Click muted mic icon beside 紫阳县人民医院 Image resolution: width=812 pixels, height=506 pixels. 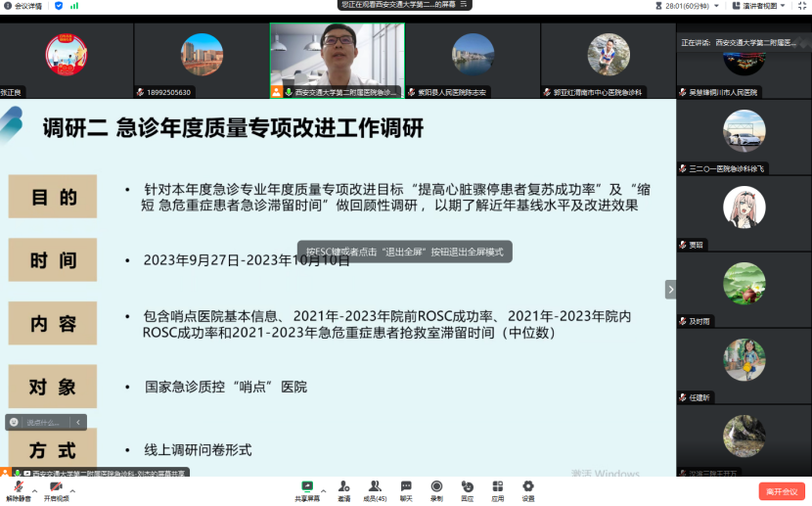coord(411,92)
